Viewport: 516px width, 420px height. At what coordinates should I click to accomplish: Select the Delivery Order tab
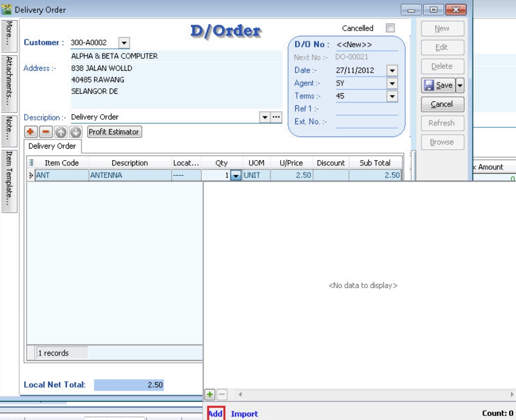coord(52,146)
